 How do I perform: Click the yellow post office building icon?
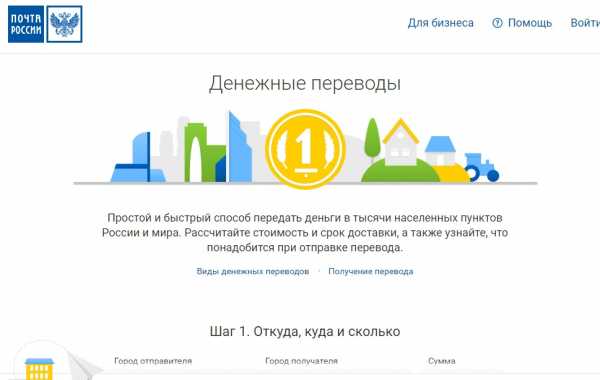point(39,369)
